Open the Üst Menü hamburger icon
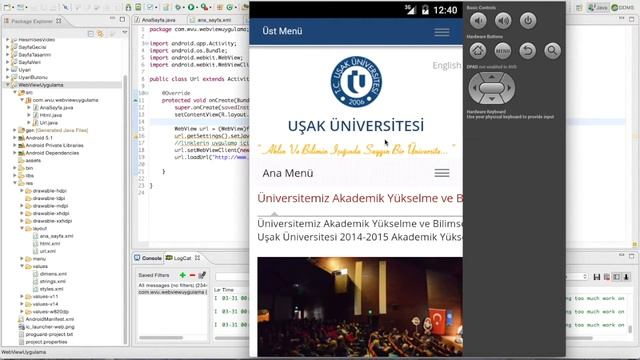 pyautogui.click(x=442, y=32)
